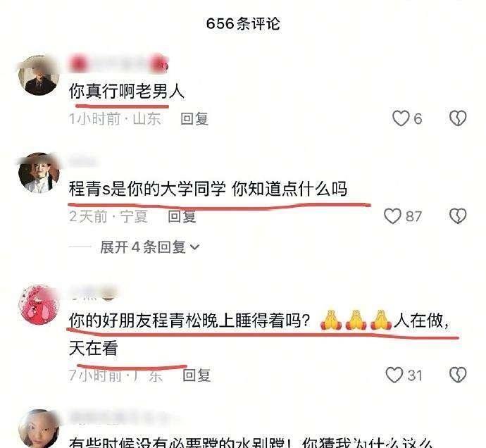Open first commenter's avatar profile
Viewport: 486px width, 448px height.
point(39,75)
